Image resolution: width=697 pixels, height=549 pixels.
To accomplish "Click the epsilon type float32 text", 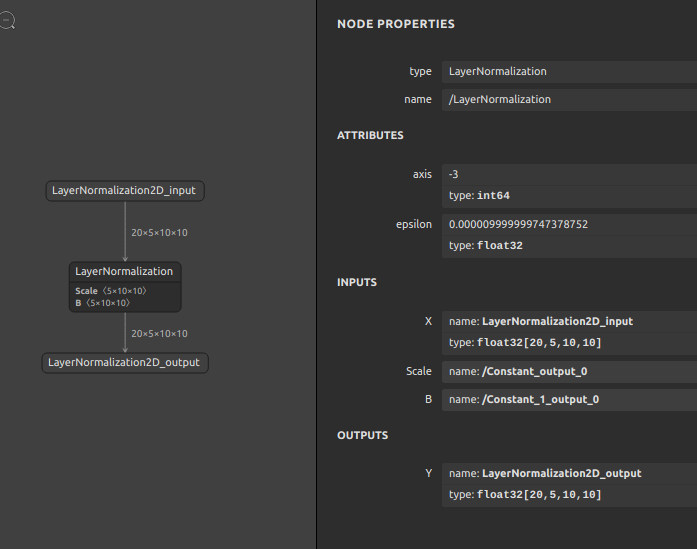I will click(x=485, y=245).
